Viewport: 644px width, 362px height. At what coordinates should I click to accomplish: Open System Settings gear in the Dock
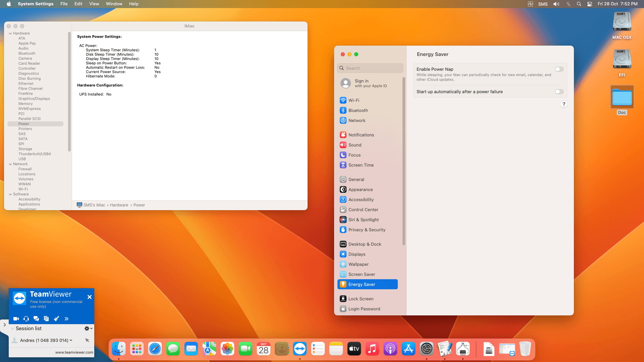coord(427,349)
